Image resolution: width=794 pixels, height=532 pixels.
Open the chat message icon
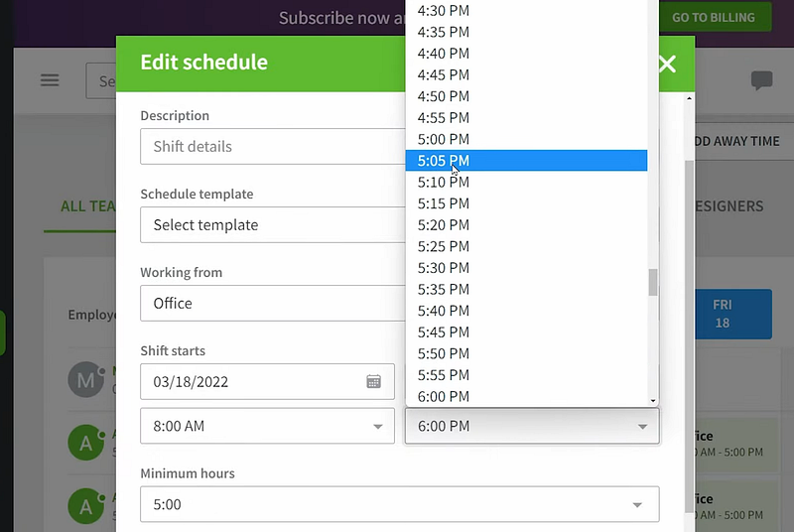(761, 81)
